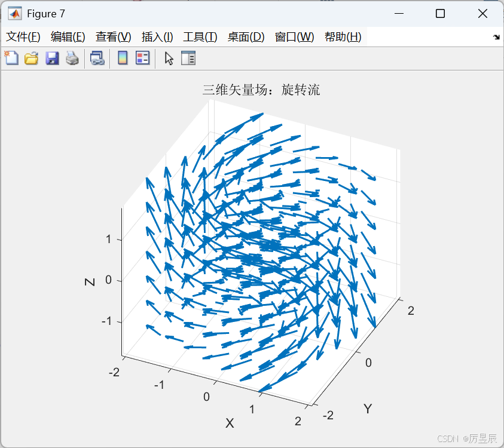Click the X axis label
This screenshot has height=448, width=504.
pyautogui.click(x=230, y=424)
